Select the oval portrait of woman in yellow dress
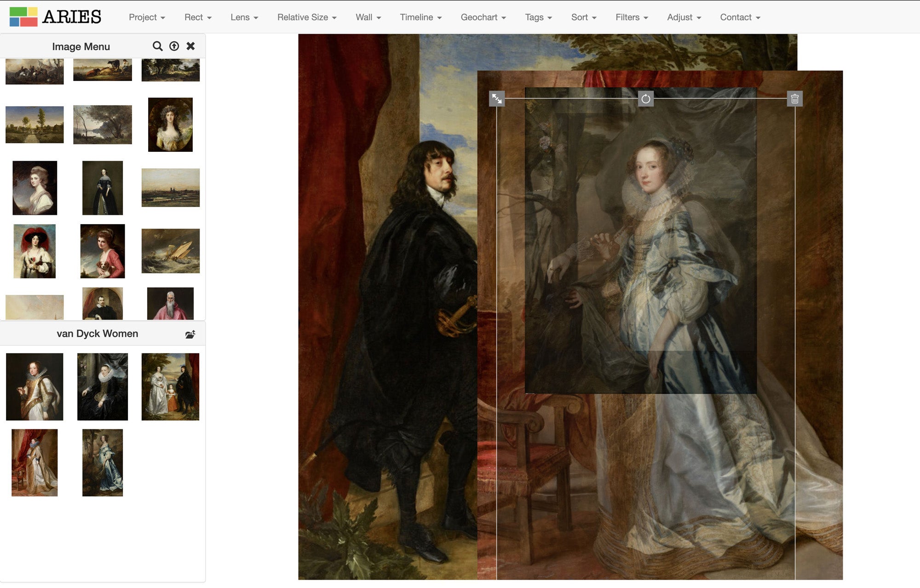920x588 pixels. coord(170,125)
